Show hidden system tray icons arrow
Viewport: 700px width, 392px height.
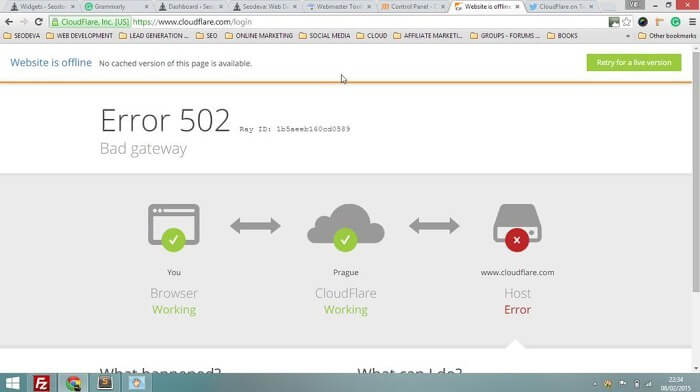point(595,384)
